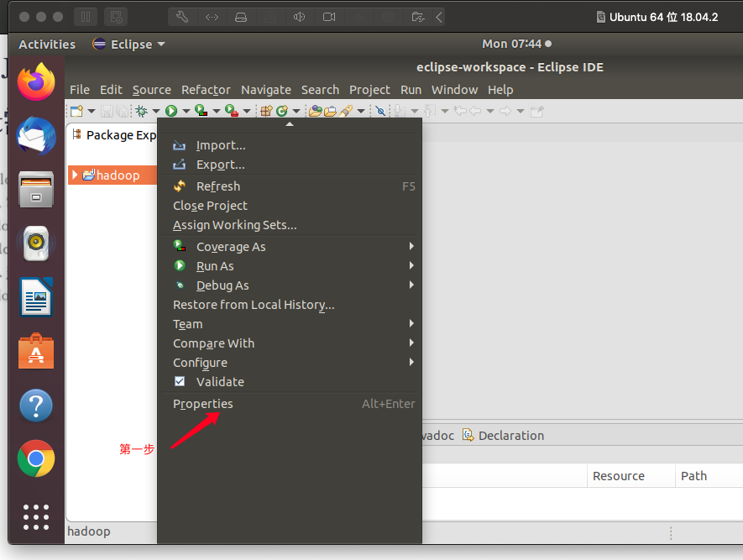Image resolution: width=743 pixels, height=560 pixels.
Task: Open the Source menu
Action: [152, 90]
